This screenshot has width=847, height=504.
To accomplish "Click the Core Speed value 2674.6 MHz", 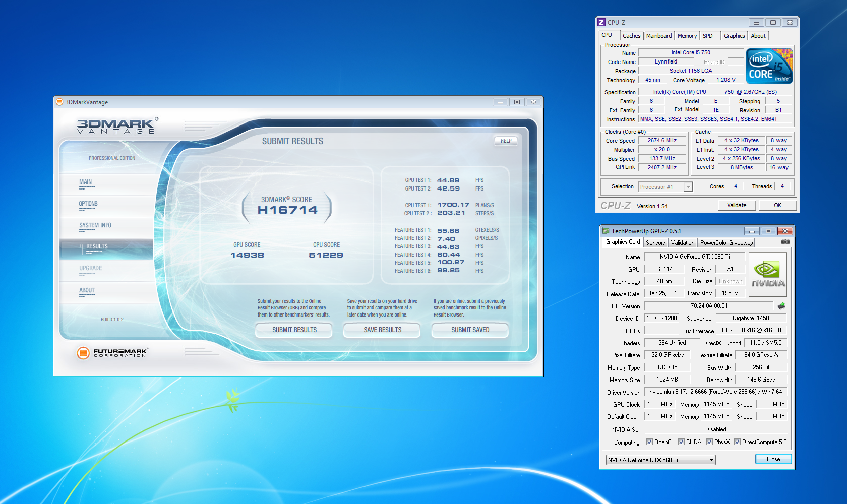I will pyautogui.click(x=662, y=141).
